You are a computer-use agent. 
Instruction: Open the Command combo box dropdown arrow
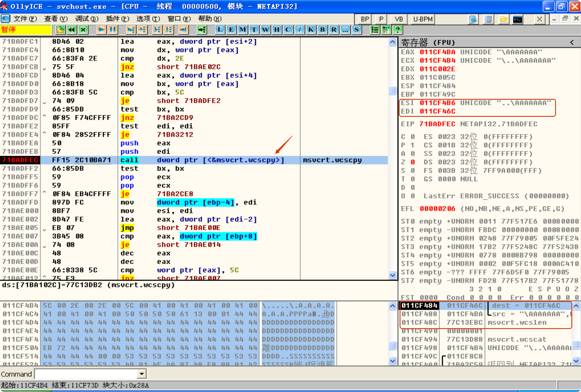142,374
